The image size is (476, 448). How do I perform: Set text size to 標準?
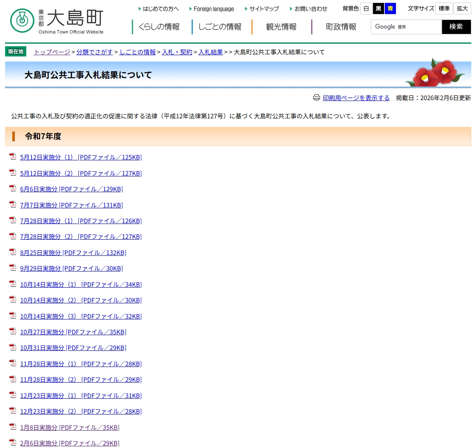pyautogui.click(x=444, y=8)
